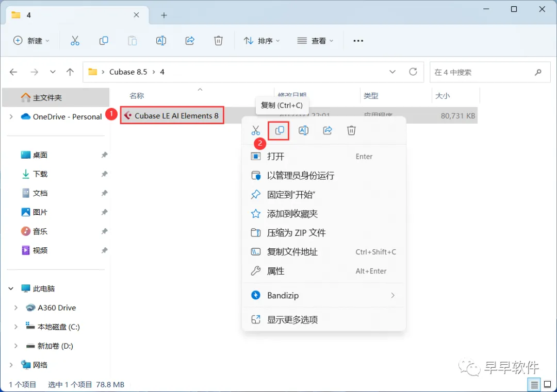Switch to details view icon in status bar
The width and height of the screenshot is (557, 392).
click(x=534, y=385)
